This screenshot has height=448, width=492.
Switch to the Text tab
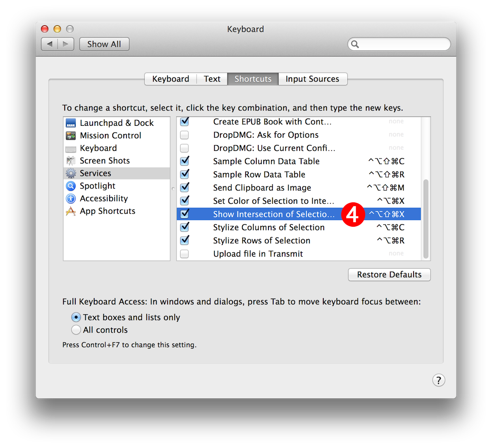tap(212, 79)
